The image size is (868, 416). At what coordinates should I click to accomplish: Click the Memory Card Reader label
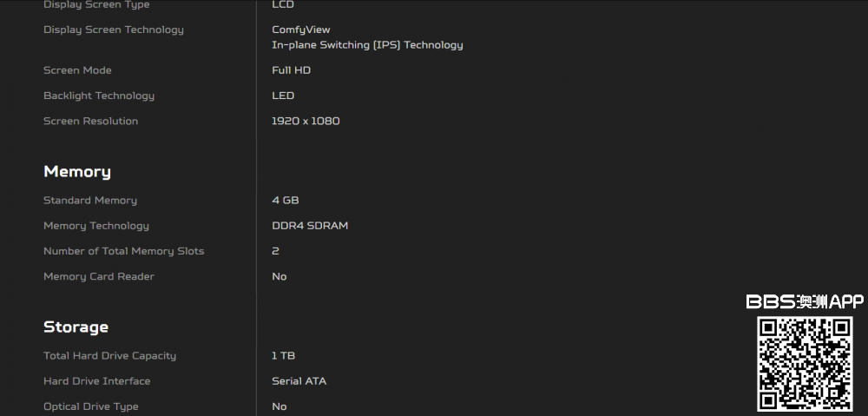point(99,276)
